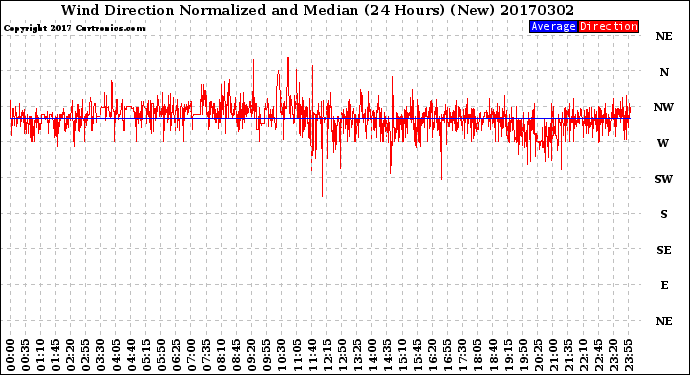Image resolution: width=690 pixels, height=375 pixels.
Task: Click the 02:55 time axis label
Action: point(86,355)
